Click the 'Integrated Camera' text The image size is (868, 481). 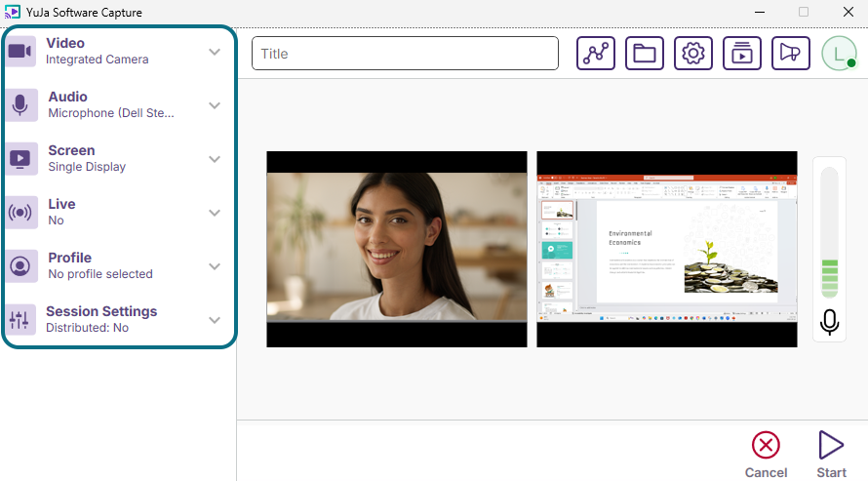(x=97, y=60)
